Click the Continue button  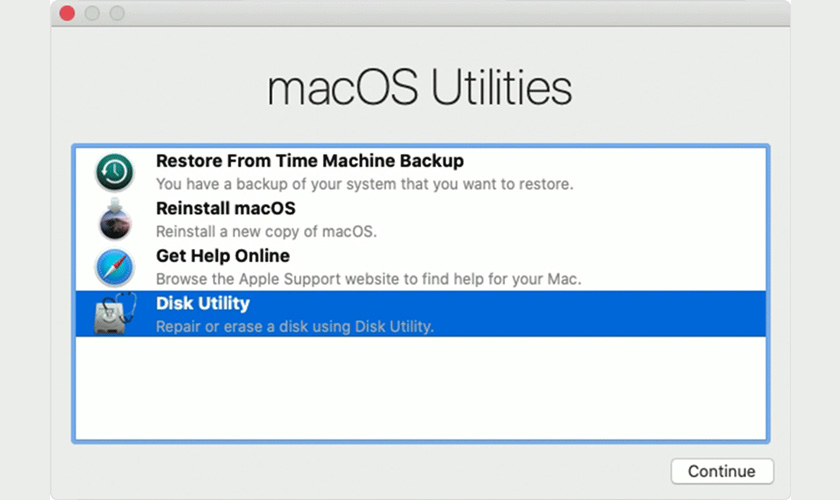[x=722, y=471]
